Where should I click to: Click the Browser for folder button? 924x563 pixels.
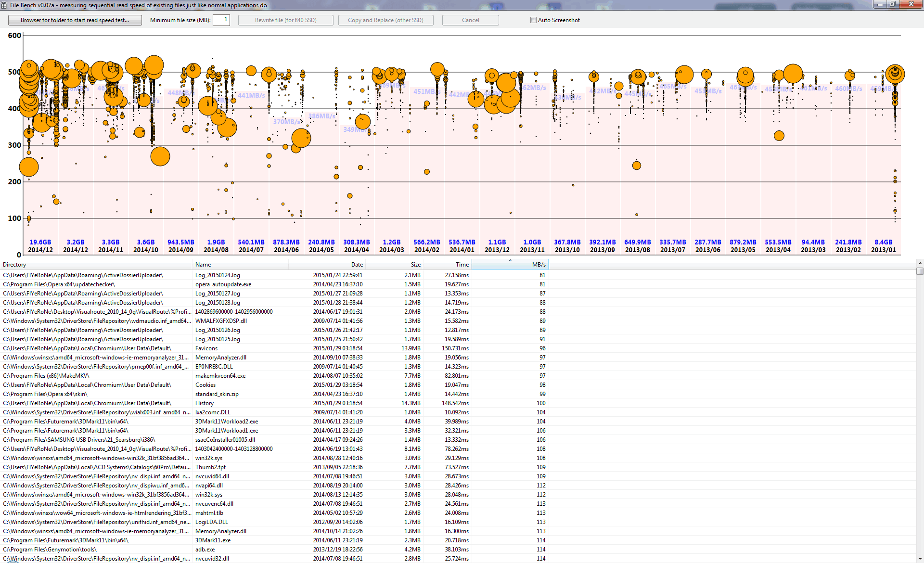point(75,20)
